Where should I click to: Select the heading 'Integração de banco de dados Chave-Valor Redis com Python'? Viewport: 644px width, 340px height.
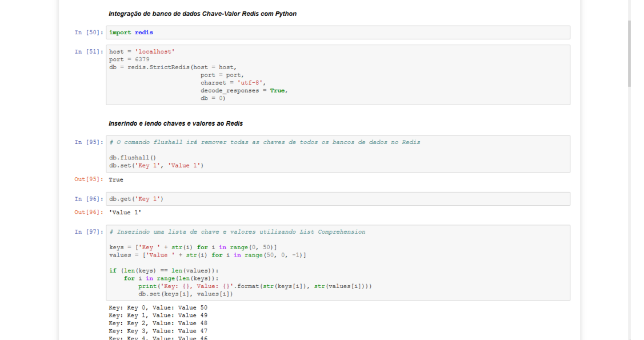[x=202, y=14]
